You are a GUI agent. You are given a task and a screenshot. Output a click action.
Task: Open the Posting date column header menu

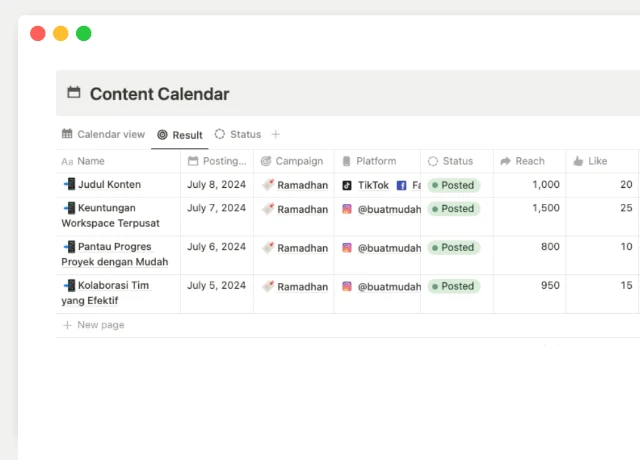[216, 161]
